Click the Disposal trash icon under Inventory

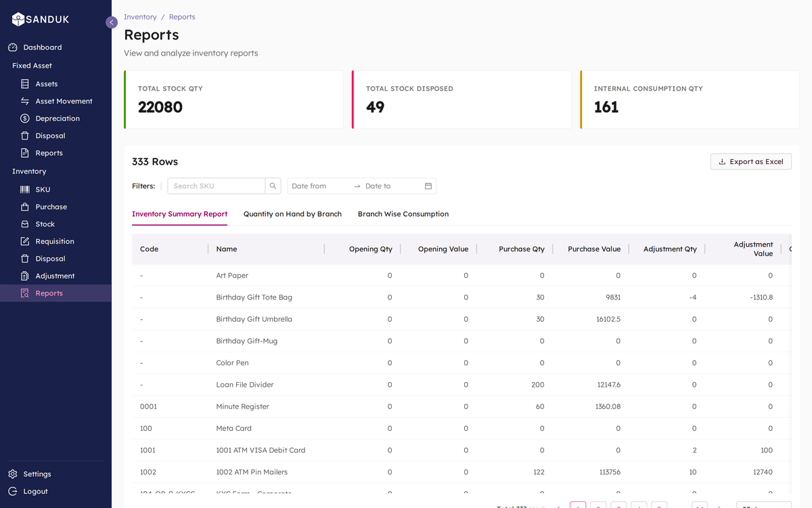[x=25, y=259]
